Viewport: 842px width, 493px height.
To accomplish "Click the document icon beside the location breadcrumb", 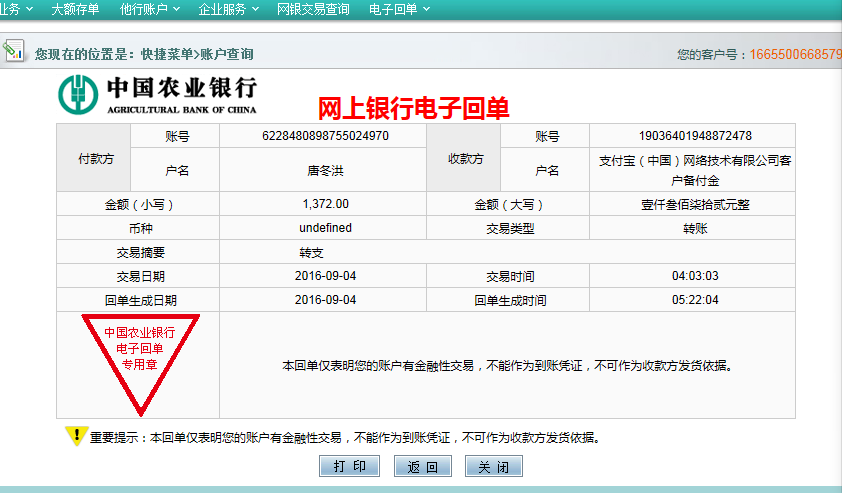I will click(13, 50).
